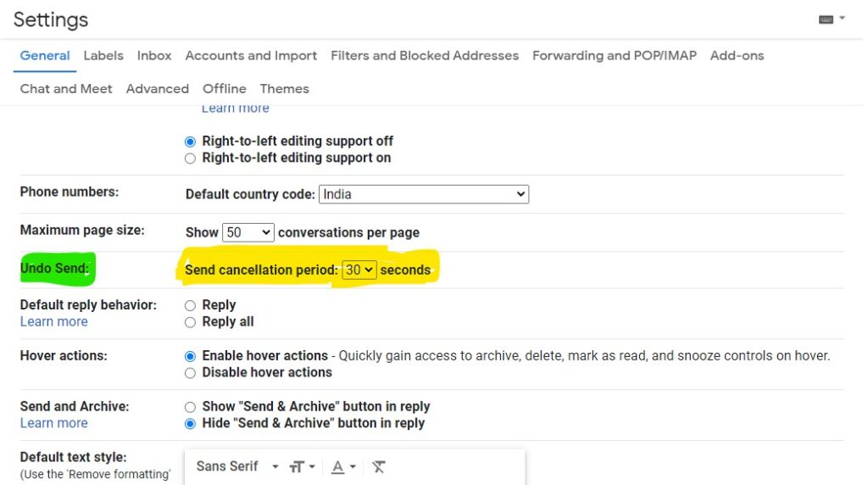This screenshot has width=868, height=485.
Task: Select Show "Send & Archive" button in reply
Action: pos(190,407)
